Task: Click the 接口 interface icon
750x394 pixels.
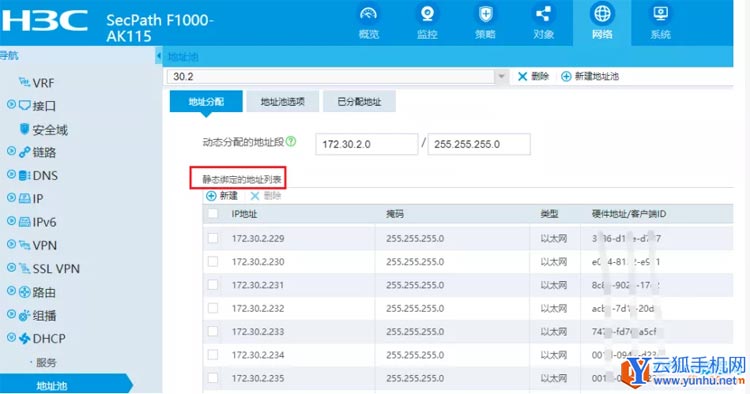Action: tap(24, 105)
